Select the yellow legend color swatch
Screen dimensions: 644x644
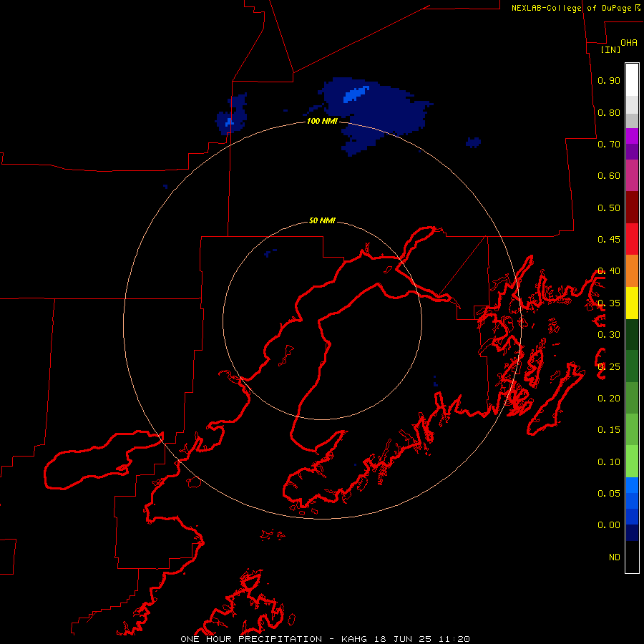632,303
